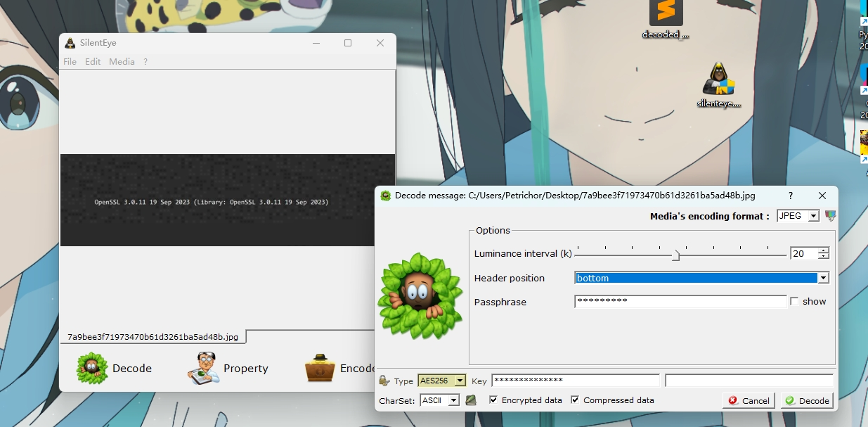This screenshot has height=427, width=868.
Task: Click the Cancel button in the dialog
Action: tap(749, 400)
